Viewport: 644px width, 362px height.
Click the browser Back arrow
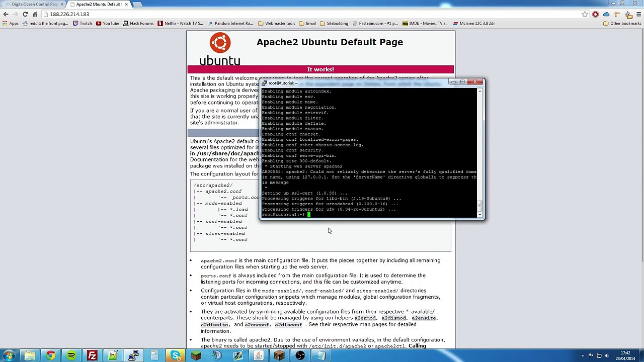tap(6, 14)
